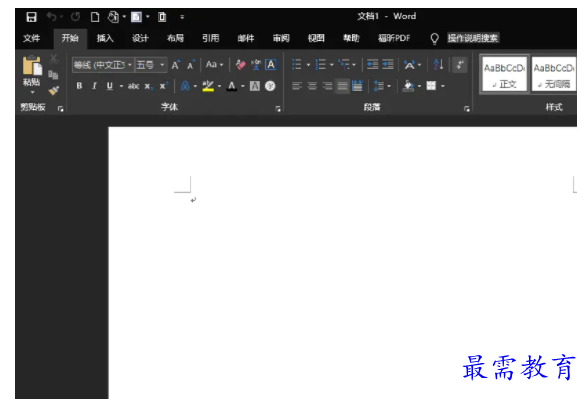Click the 操作说明搜索 search box
The width and height of the screenshot is (584, 399).
click(x=473, y=38)
